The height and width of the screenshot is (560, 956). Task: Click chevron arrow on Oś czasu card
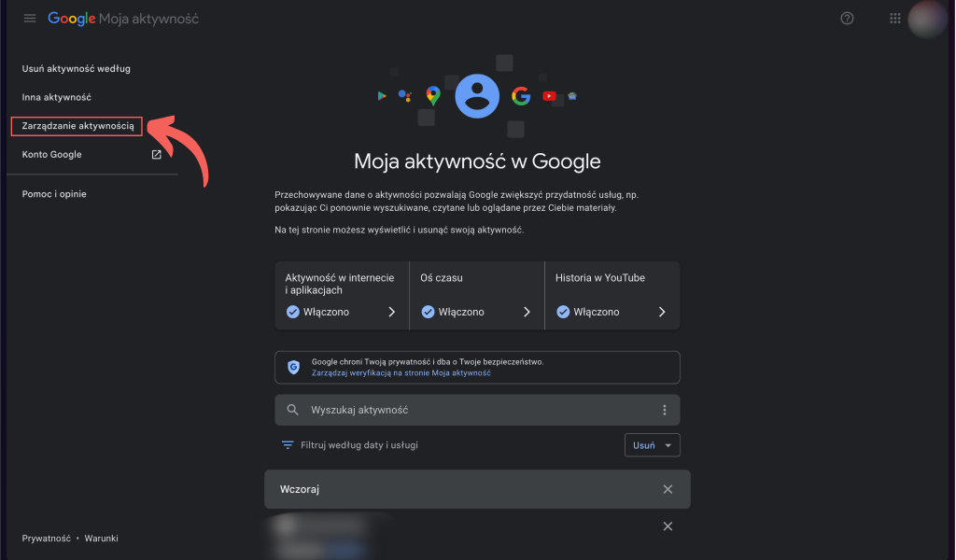point(527,312)
